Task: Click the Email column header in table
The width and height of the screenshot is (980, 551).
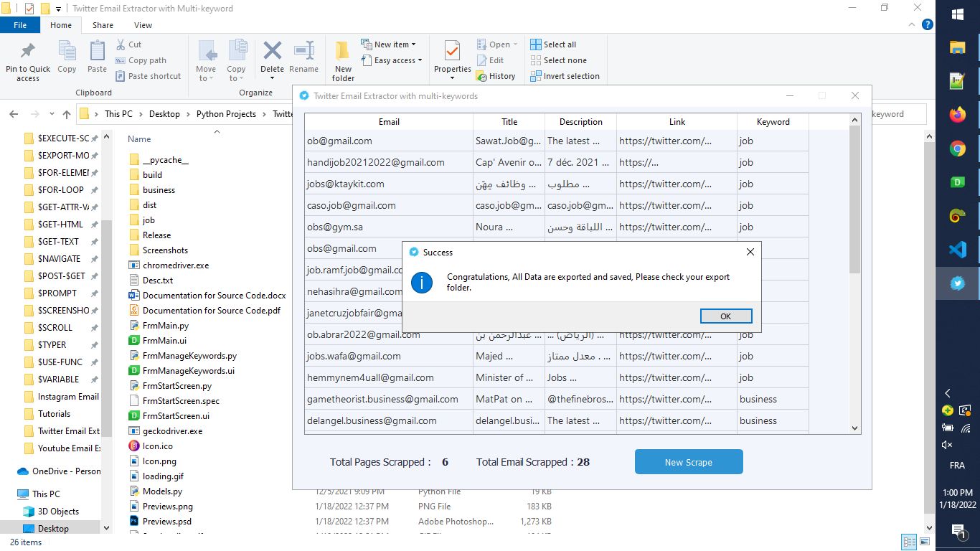Action: click(x=389, y=122)
